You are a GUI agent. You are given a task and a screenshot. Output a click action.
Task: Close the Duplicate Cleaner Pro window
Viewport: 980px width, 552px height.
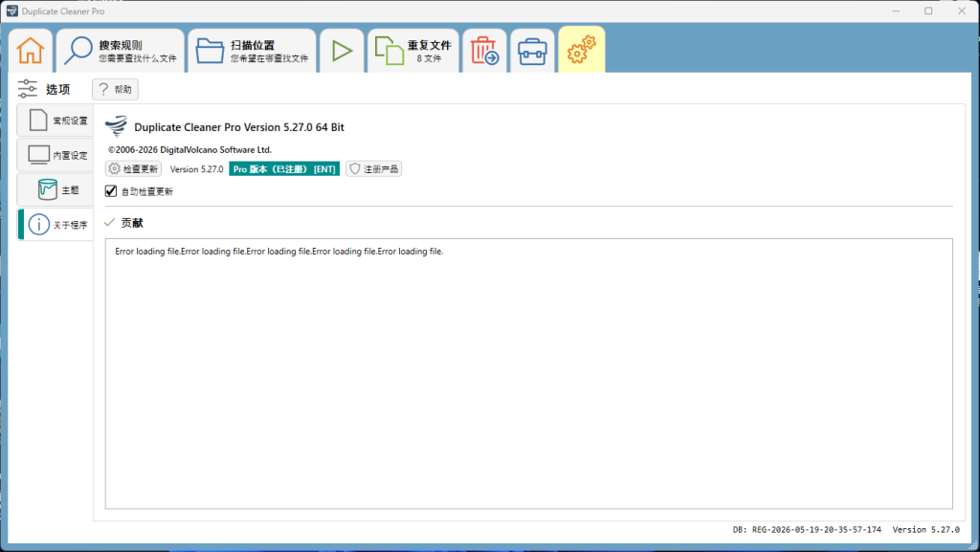click(x=962, y=11)
